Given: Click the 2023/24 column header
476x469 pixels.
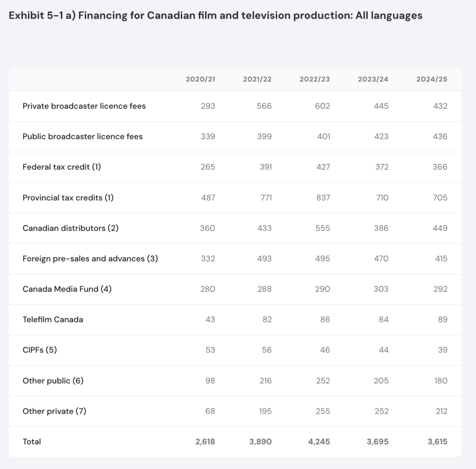Looking at the screenshot, I should pos(373,79).
